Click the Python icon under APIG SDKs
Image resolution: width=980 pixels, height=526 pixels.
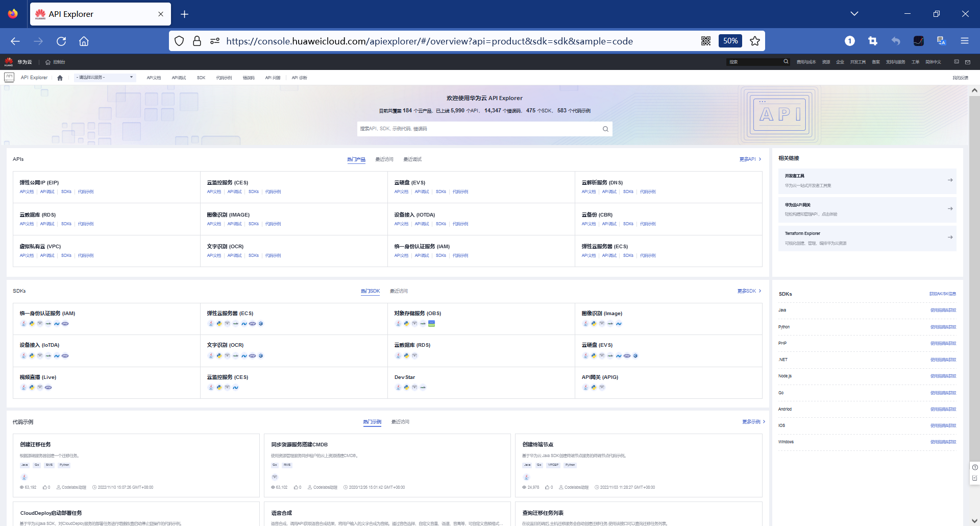coord(594,388)
